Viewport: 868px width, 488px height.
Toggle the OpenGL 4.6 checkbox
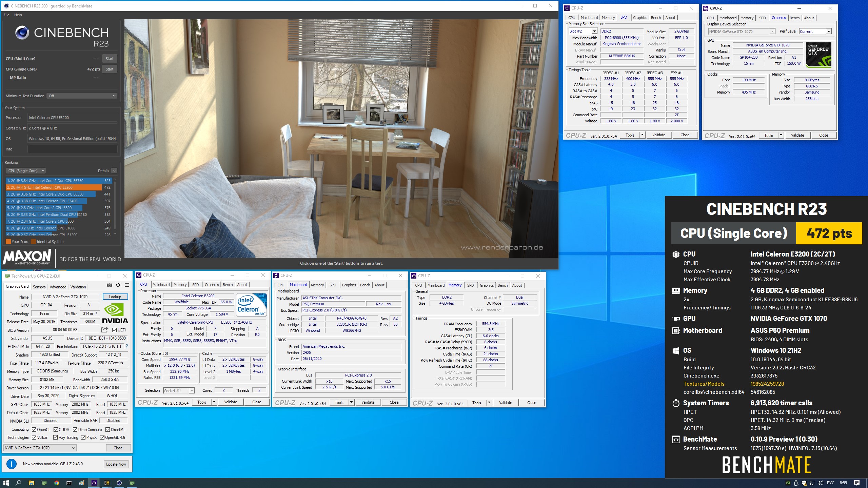tap(102, 438)
